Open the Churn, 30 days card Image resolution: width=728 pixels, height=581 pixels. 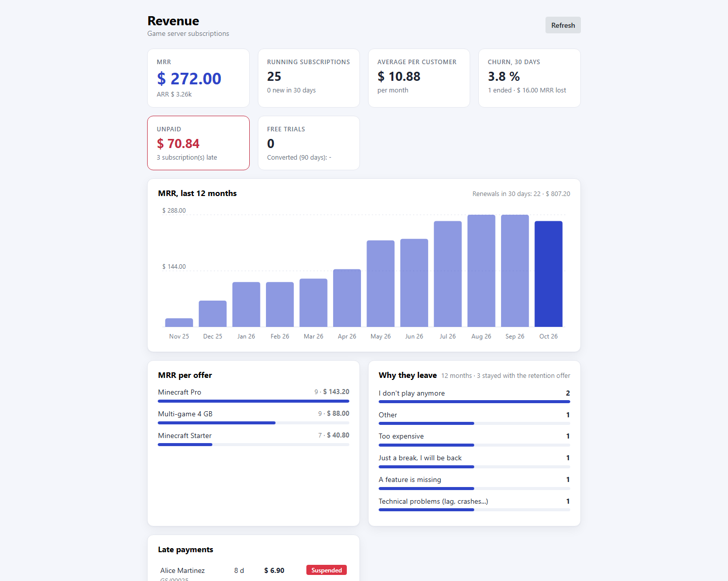529,78
